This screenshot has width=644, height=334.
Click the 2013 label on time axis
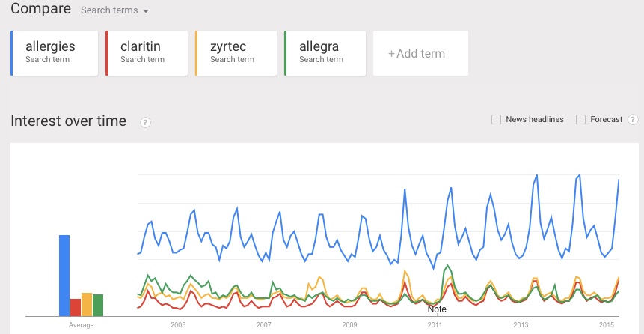[521, 324]
